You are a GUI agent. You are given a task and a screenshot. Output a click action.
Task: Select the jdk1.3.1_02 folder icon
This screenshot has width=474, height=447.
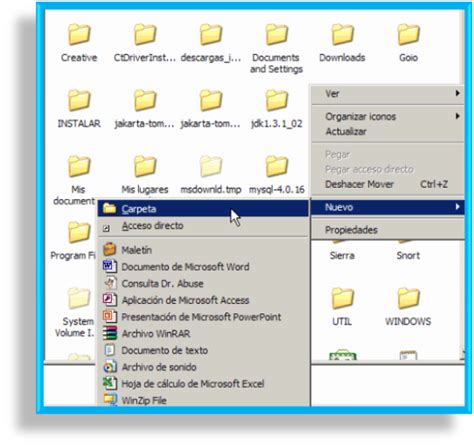tap(276, 100)
